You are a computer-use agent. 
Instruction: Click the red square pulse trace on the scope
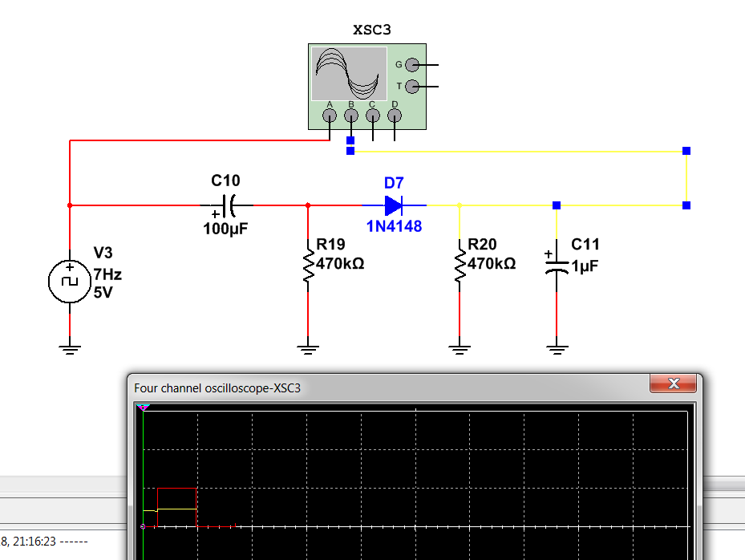pyautogui.click(x=176, y=488)
